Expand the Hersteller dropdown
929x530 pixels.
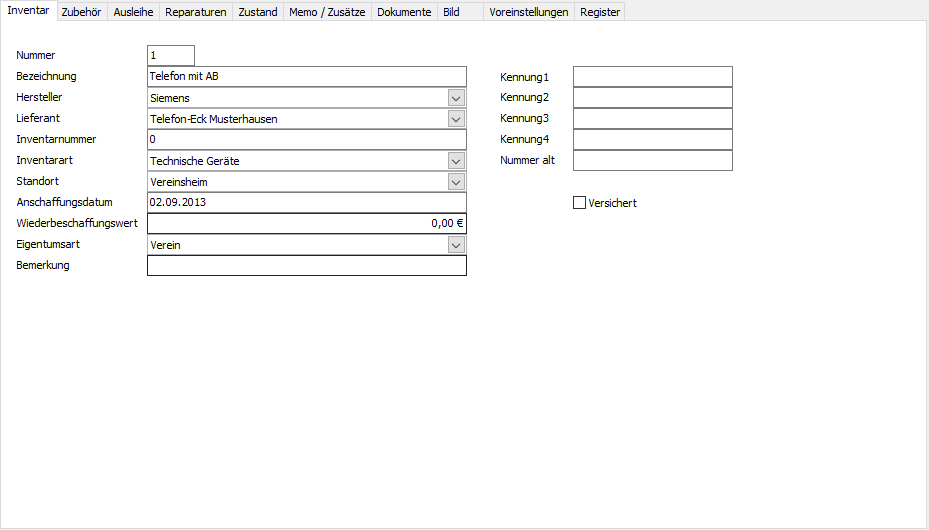456,98
